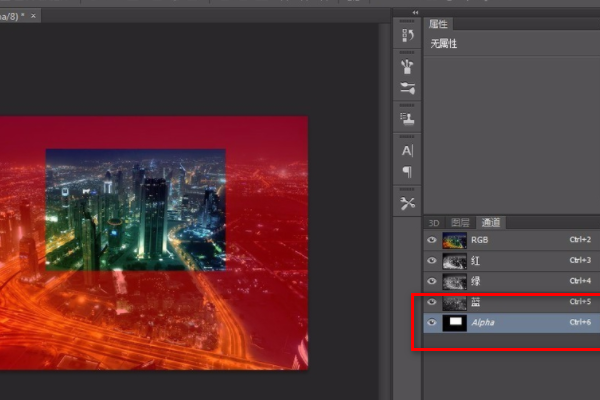The height and width of the screenshot is (400, 600).
Task: Click the 绿 channel thumbnail
Action: coord(454,281)
